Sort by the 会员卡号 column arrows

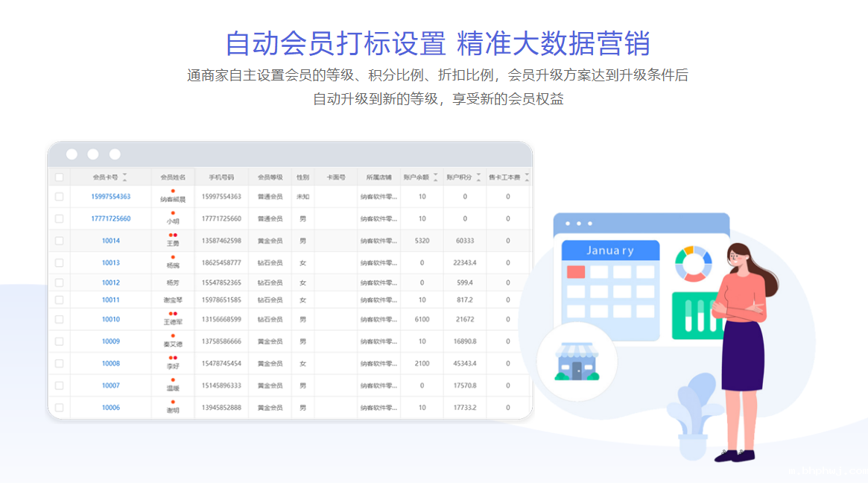tap(124, 177)
